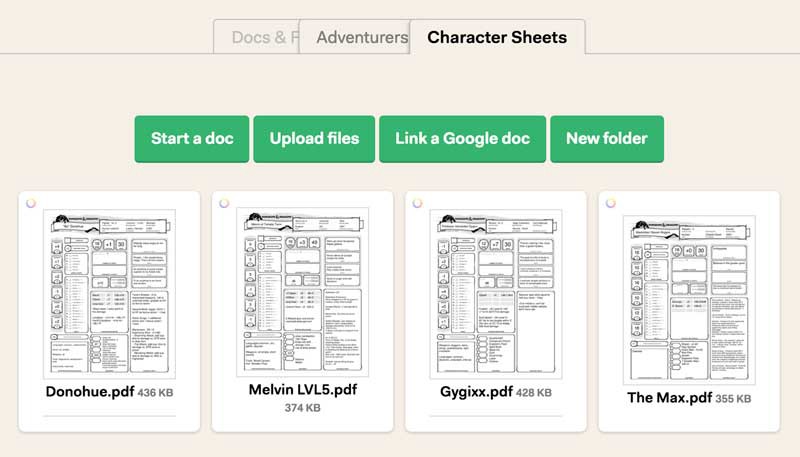Image resolution: width=800 pixels, height=457 pixels.
Task: Click Link a Google doc button
Action: coord(462,139)
